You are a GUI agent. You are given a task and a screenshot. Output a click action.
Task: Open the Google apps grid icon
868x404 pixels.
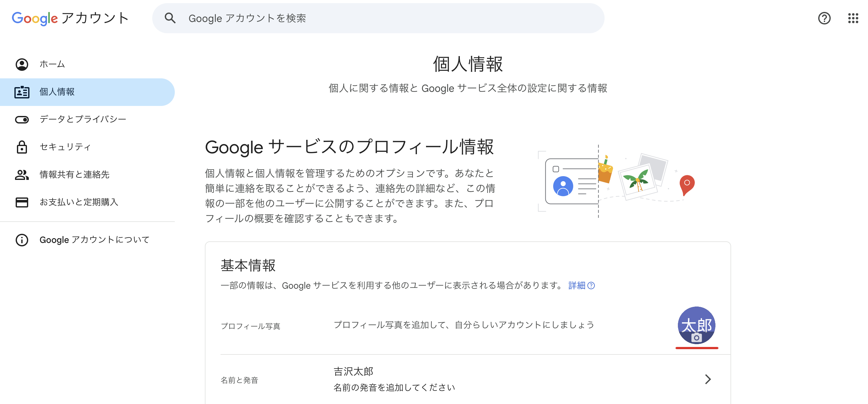[x=853, y=18]
